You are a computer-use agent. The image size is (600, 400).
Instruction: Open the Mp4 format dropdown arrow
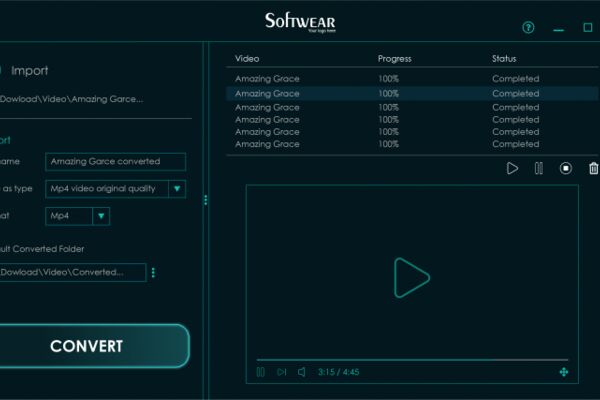coord(101,216)
